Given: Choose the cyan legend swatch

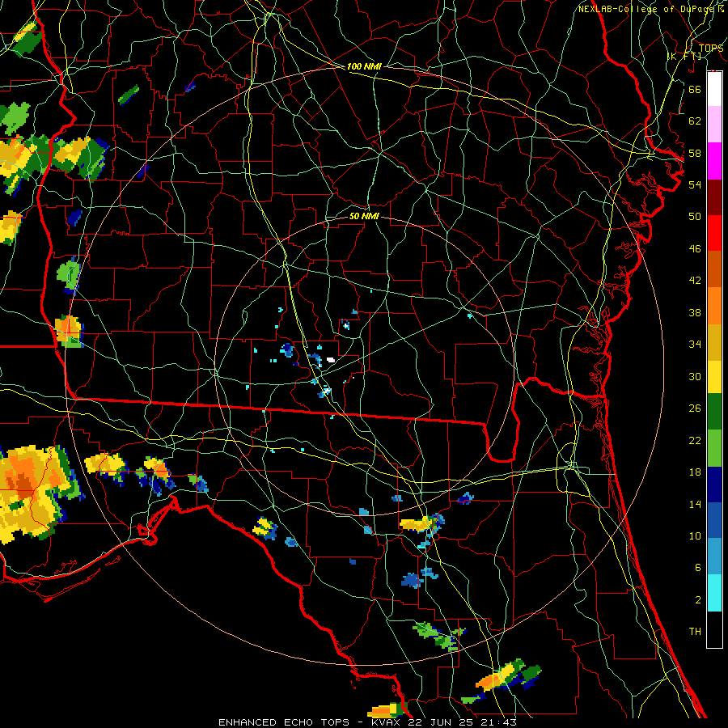Looking at the screenshot, I should (714, 592).
